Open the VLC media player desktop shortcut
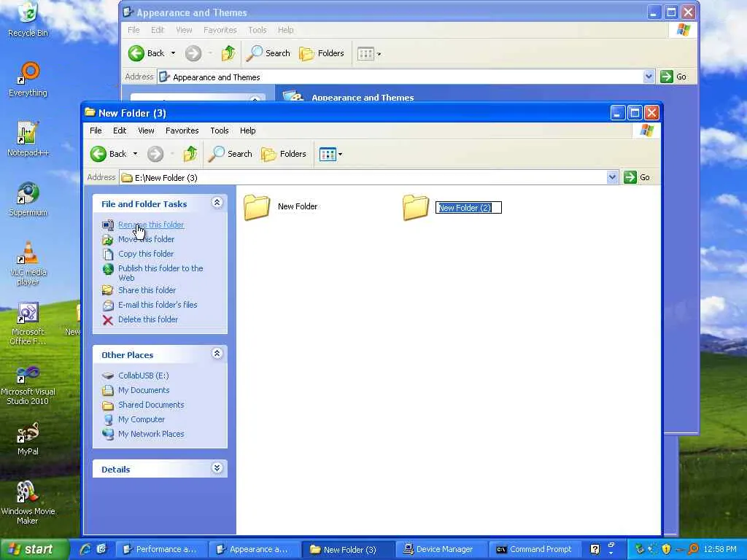 click(x=28, y=262)
